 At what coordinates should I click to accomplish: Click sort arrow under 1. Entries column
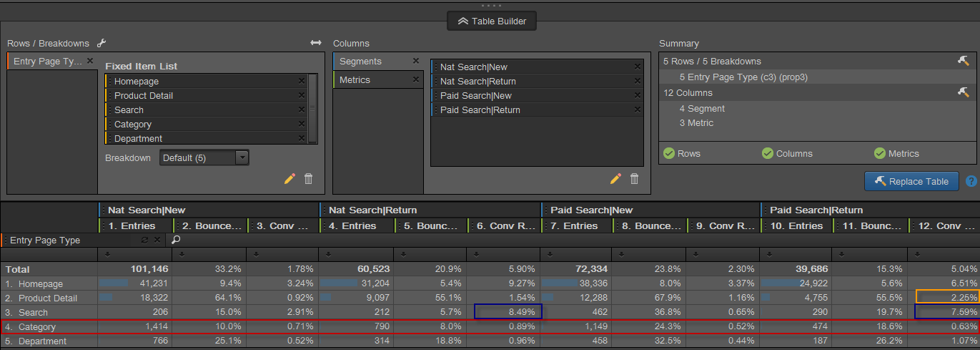tap(107, 254)
